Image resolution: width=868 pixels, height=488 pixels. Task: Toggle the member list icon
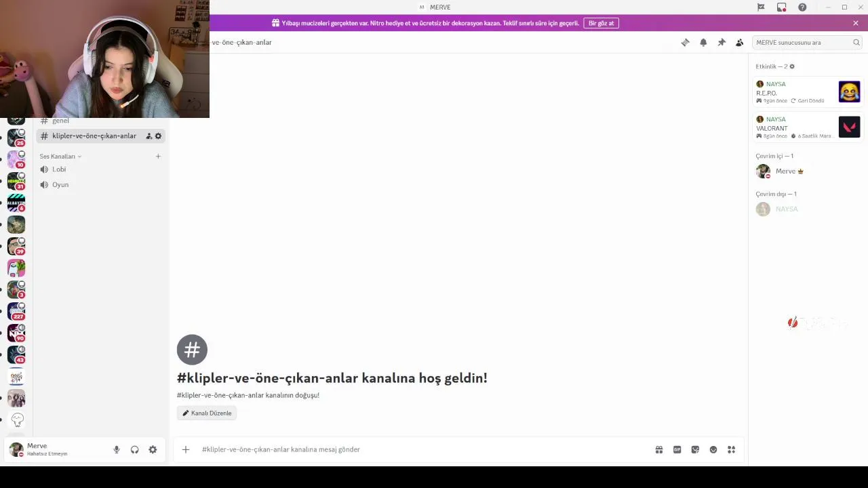click(739, 42)
